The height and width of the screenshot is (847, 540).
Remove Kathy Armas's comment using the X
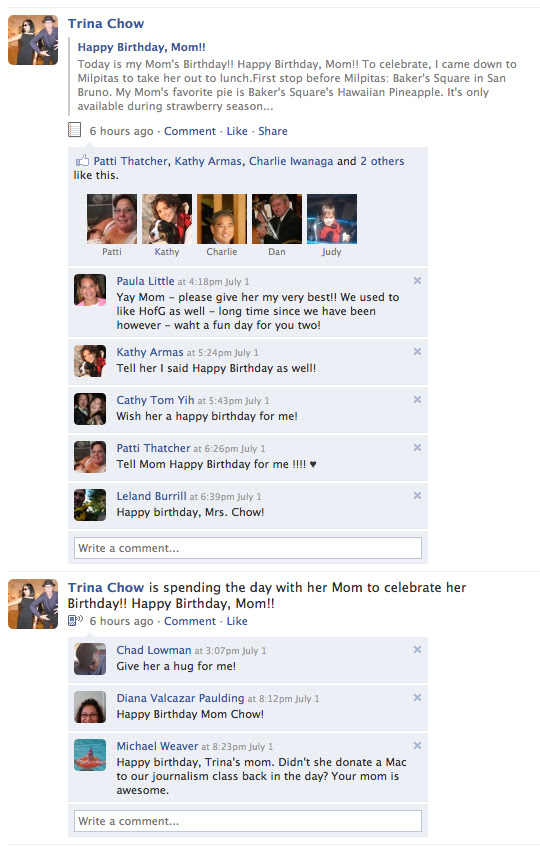417,351
